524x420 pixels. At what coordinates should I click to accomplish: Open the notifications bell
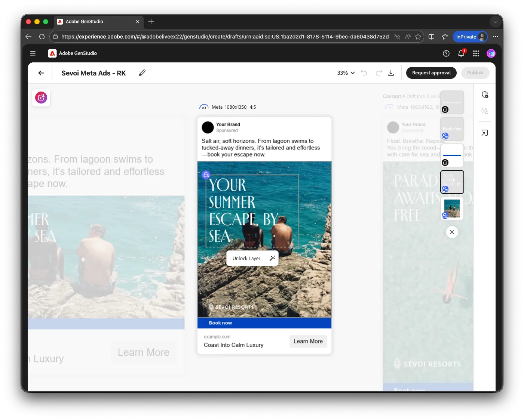[461, 53]
